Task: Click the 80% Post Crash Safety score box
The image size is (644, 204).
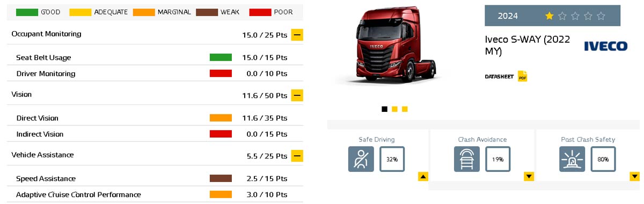Action: coord(603,159)
